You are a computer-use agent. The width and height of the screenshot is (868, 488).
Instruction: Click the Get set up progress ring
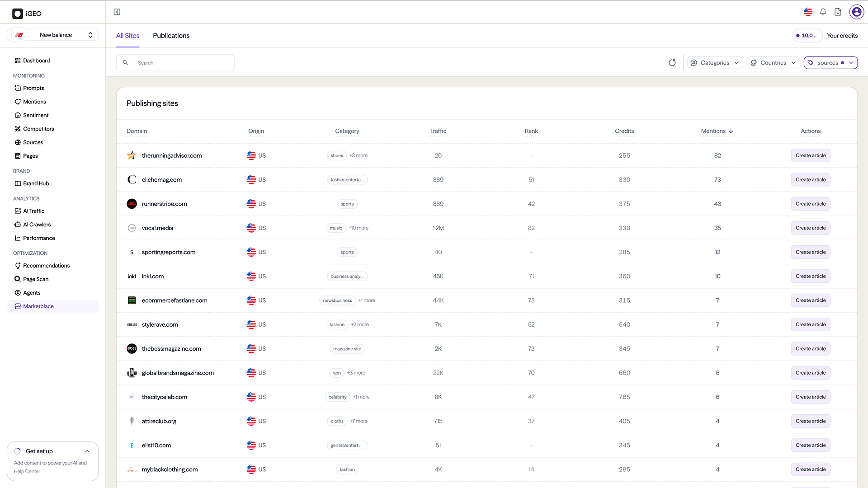[x=18, y=451]
